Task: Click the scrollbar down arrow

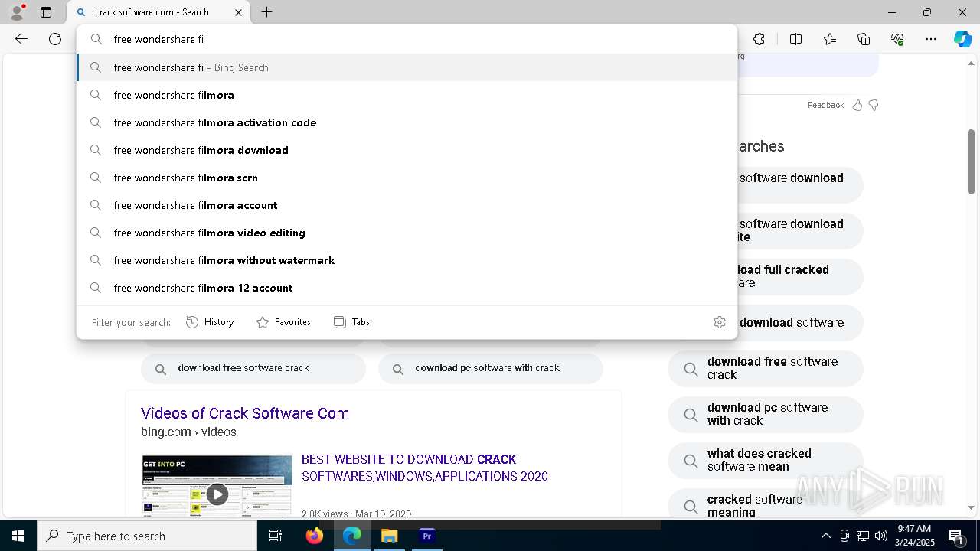Action: (x=971, y=507)
